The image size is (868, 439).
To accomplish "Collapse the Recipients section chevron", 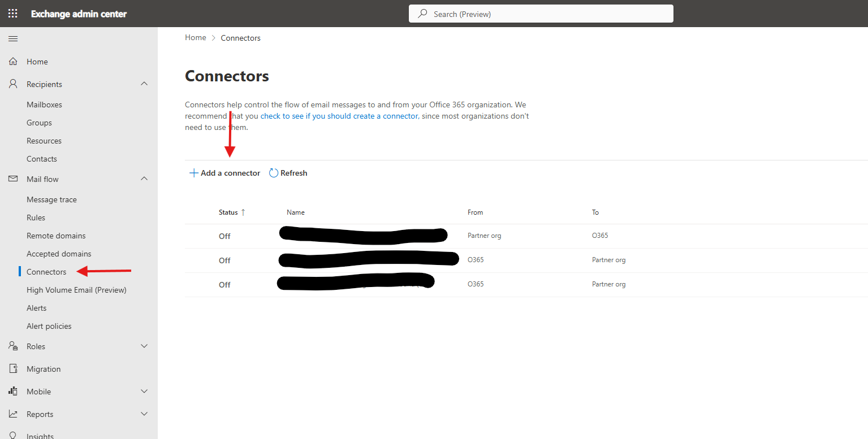I will pos(144,84).
